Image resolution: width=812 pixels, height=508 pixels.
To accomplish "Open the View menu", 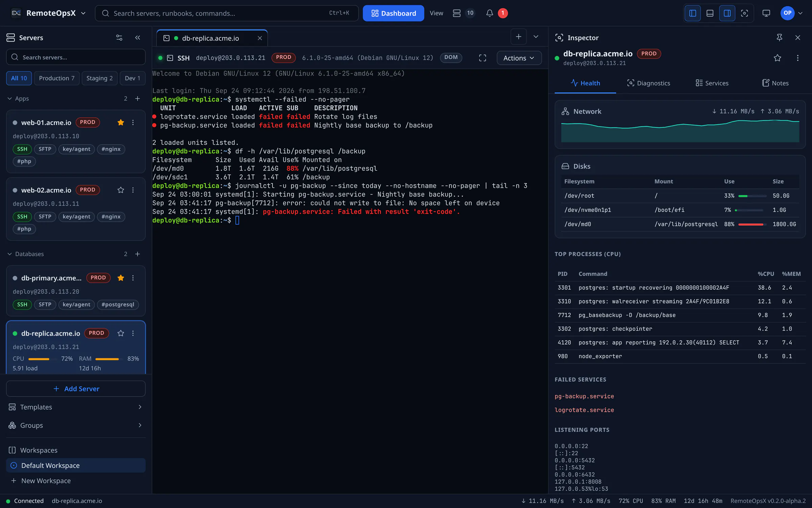I will pyautogui.click(x=436, y=13).
